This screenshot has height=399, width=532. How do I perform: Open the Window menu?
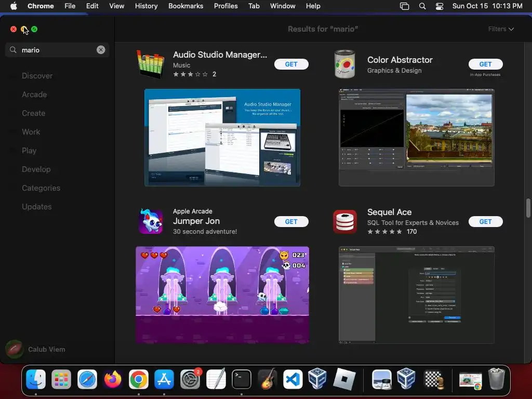click(283, 6)
